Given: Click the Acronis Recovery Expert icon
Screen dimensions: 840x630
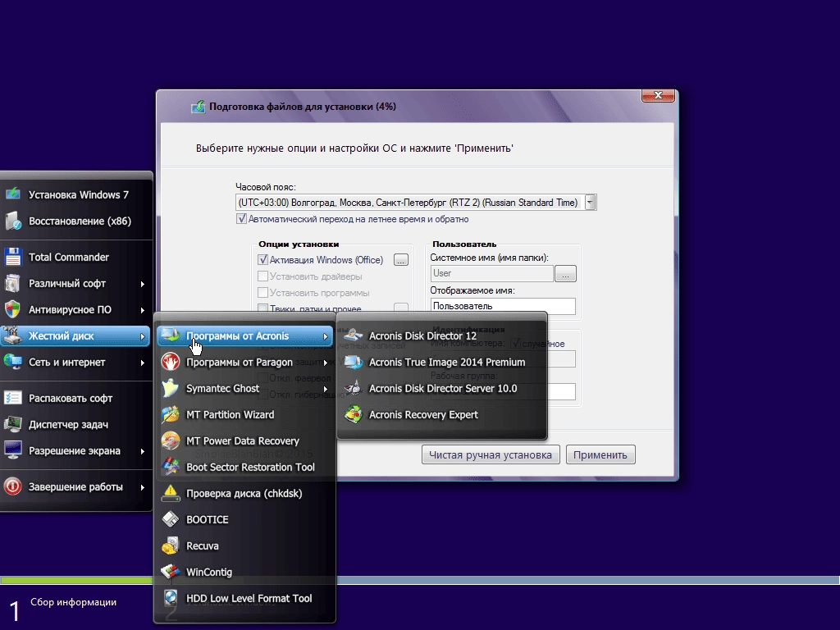Looking at the screenshot, I should (x=353, y=414).
